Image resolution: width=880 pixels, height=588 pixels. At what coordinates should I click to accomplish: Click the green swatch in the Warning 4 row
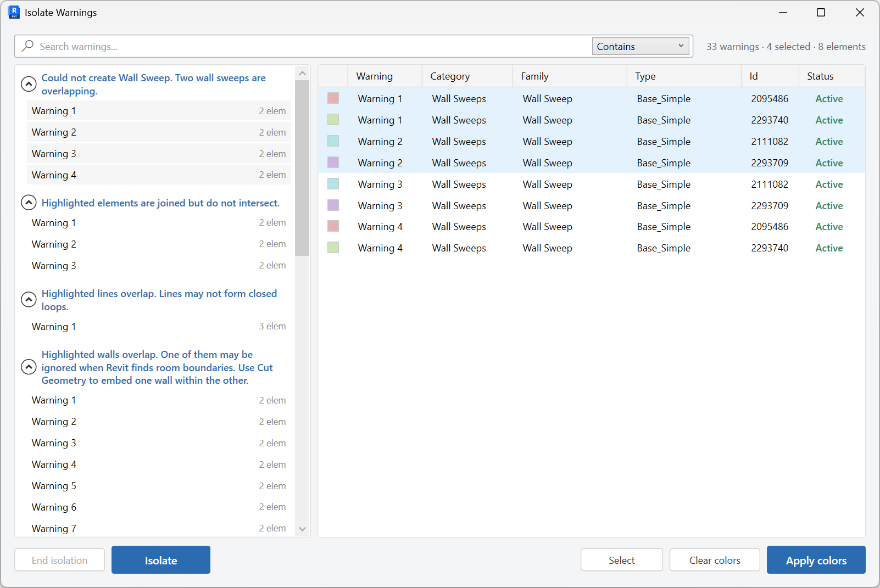[333, 248]
